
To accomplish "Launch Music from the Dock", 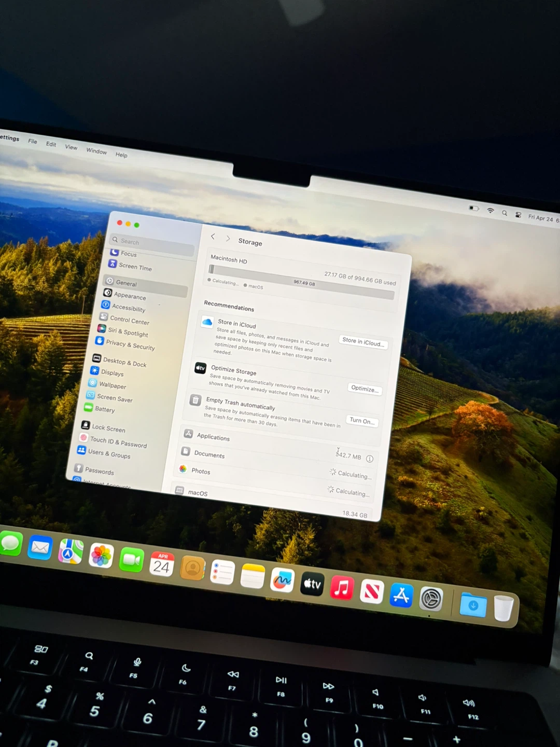I will tap(342, 588).
